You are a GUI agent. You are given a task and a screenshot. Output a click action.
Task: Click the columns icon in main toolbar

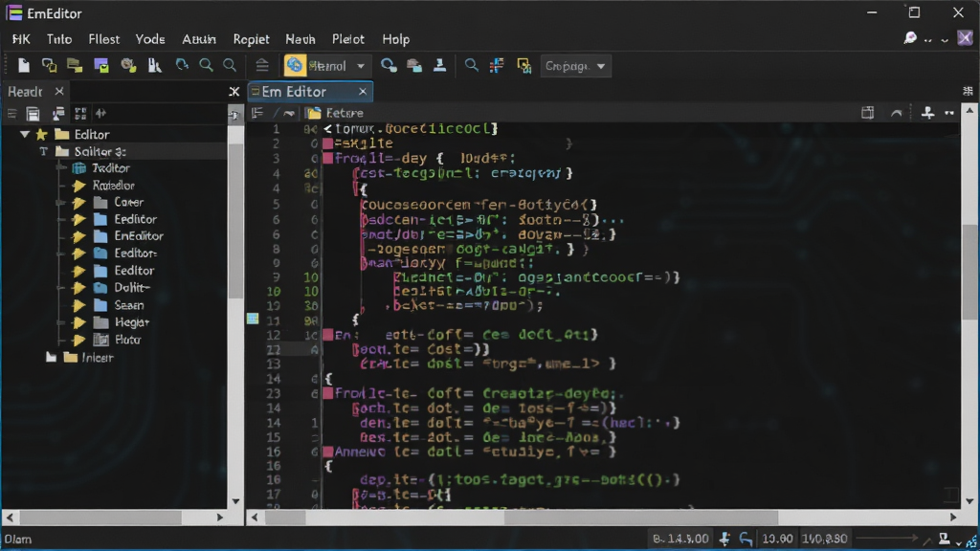point(155,66)
